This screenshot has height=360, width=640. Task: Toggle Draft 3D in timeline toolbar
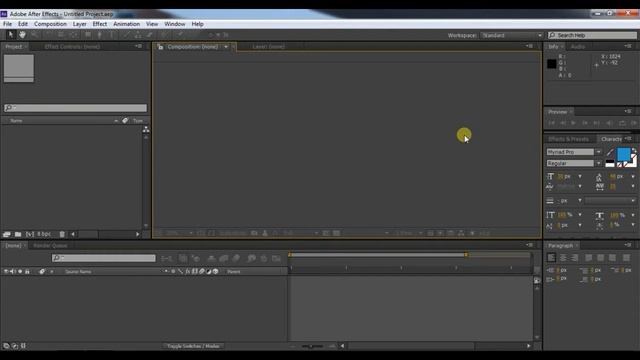point(196,258)
